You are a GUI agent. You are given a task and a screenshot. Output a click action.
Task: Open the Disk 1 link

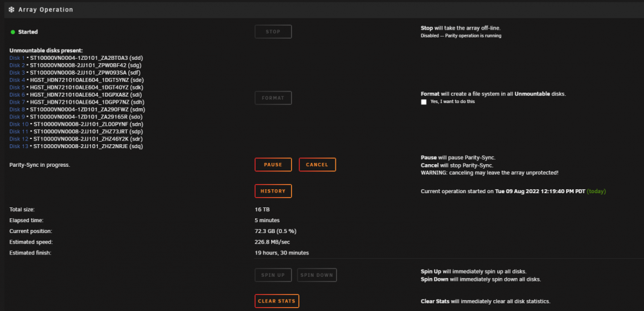click(x=17, y=58)
